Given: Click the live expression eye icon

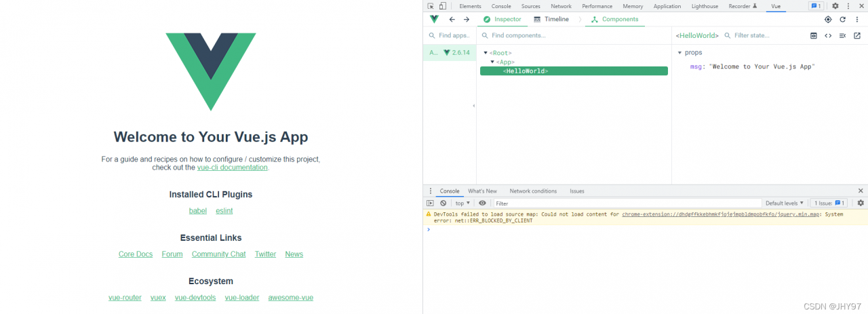Looking at the screenshot, I should (482, 203).
